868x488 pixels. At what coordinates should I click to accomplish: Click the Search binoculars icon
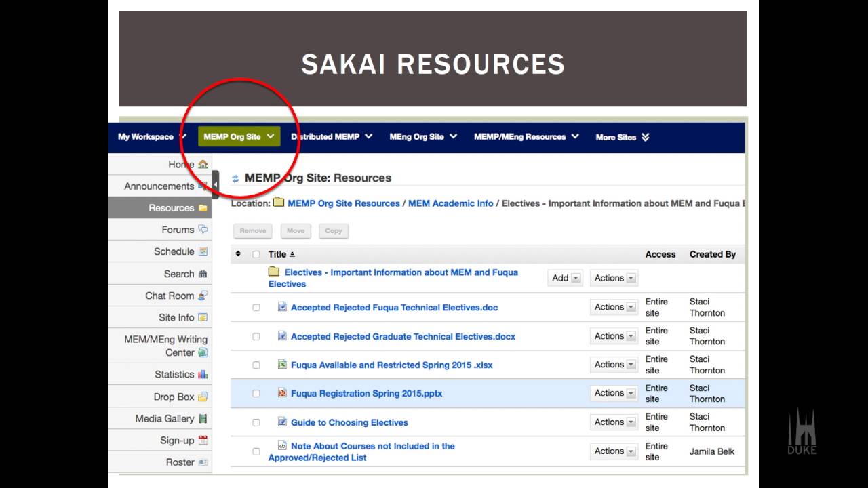(203, 274)
